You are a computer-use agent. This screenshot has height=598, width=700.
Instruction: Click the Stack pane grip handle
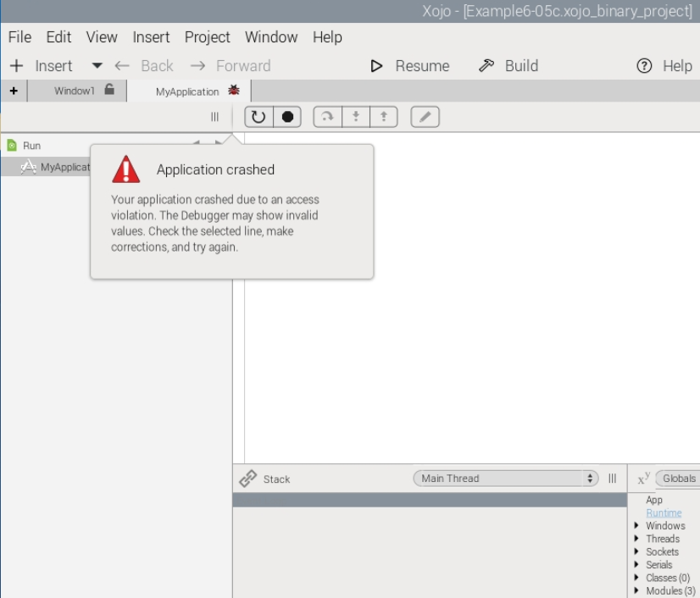click(613, 479)
